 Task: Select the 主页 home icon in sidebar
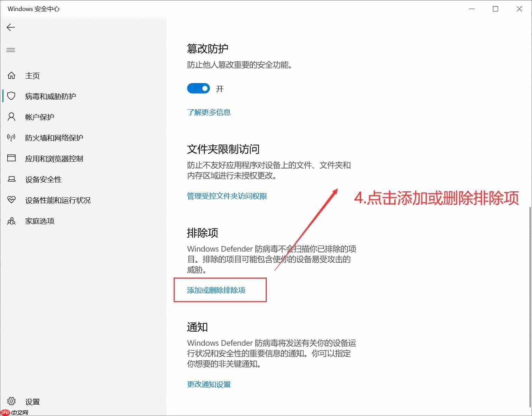(x=11, y=75)
